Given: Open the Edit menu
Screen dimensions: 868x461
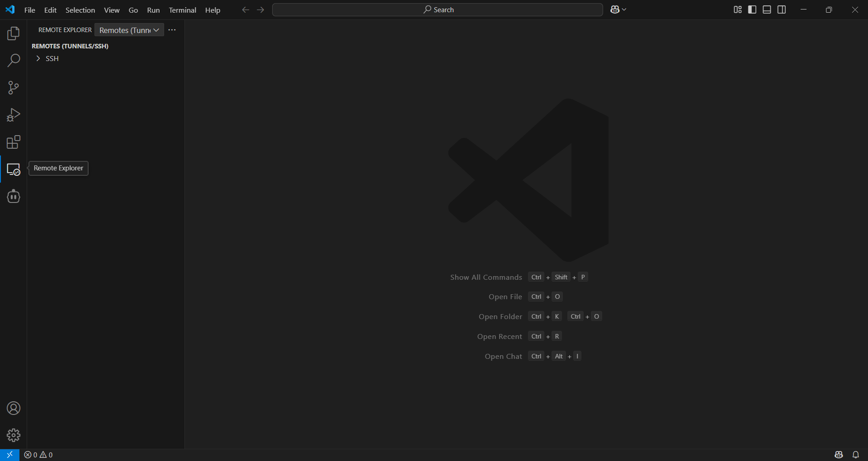Looking at the screenshot, I should (x=50, y=10).
